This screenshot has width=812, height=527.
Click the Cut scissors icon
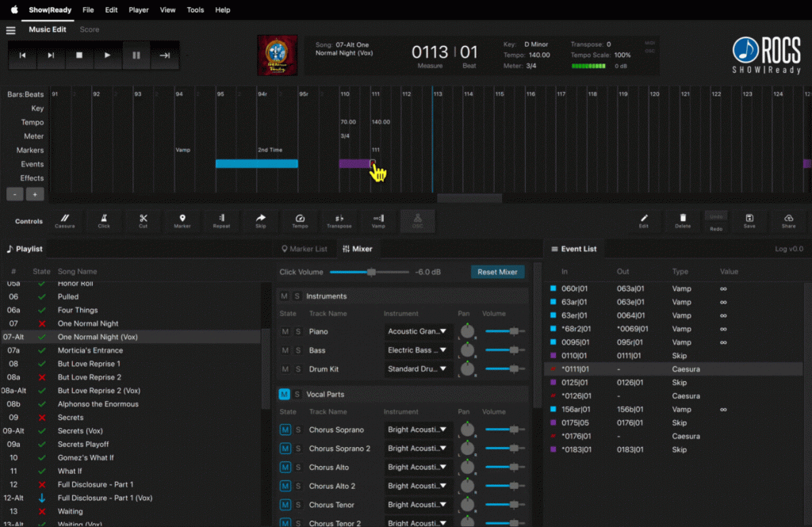pos(143,218)
